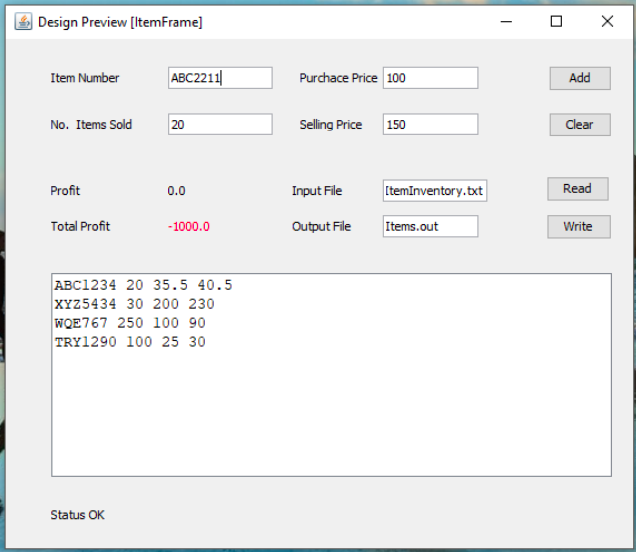
Task: Minimize the Design Preview window
Action: click(x=506, y=21)
